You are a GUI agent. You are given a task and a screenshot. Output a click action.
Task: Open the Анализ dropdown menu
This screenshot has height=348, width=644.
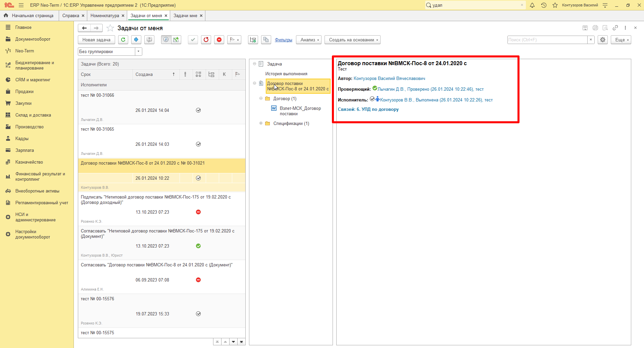pos(309,40)
